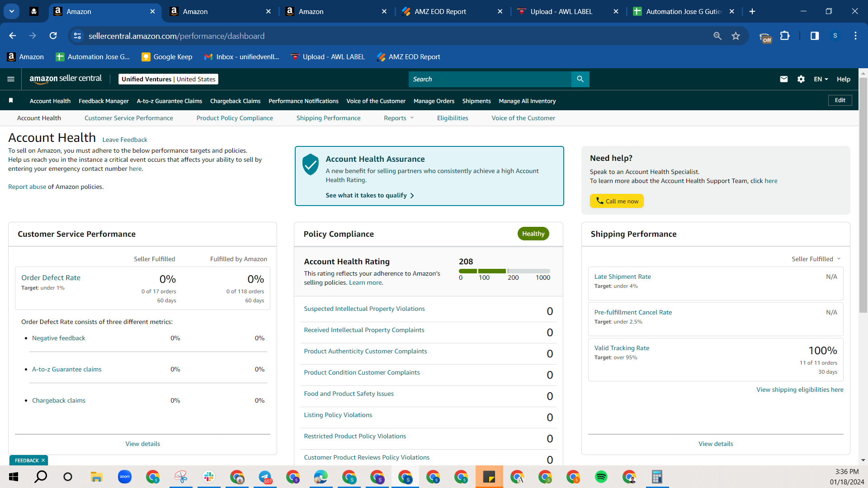Click the Edit button in nav bar
The image size is (868, 488).
[x=840, y=100]
